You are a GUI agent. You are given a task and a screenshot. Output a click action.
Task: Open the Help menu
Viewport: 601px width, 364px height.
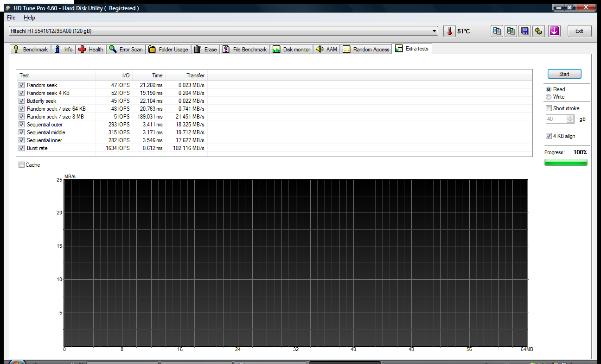[29, 18]
